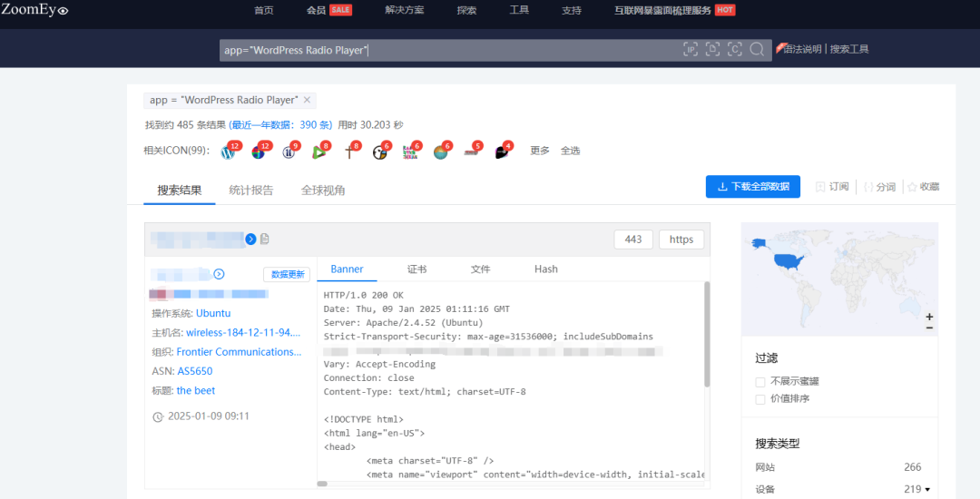Click 更多 to show more icons
The width and height of the screenshot is (980, 499).
point(539,151)
